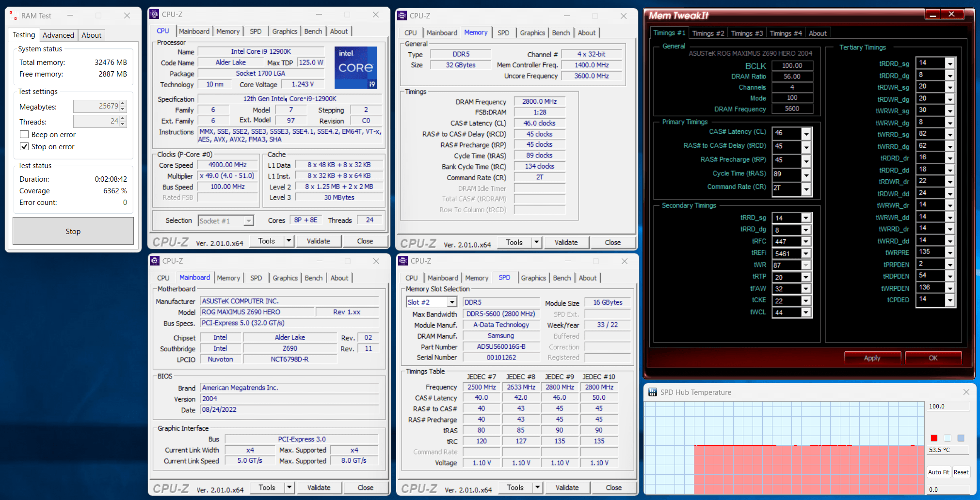Click Tools button in the Mainboard tab window
Image resolution: width=980 pixels, height=500 pixels.
point(267,487)
